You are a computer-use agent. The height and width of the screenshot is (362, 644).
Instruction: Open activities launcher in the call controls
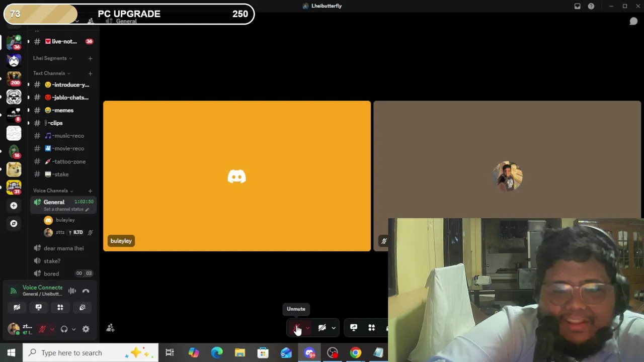371,328
